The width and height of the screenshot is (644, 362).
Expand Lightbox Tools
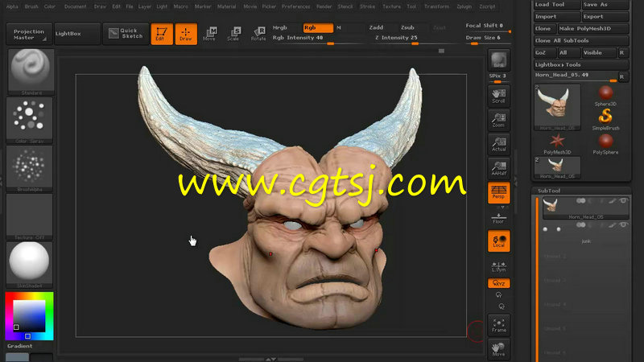(x=581, y=64)
